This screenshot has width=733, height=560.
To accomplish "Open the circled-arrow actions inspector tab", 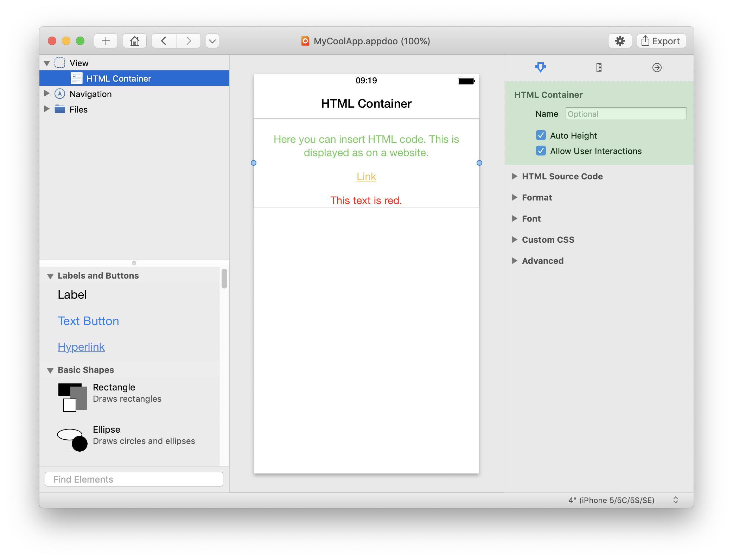I will click(x=657, y=68).
